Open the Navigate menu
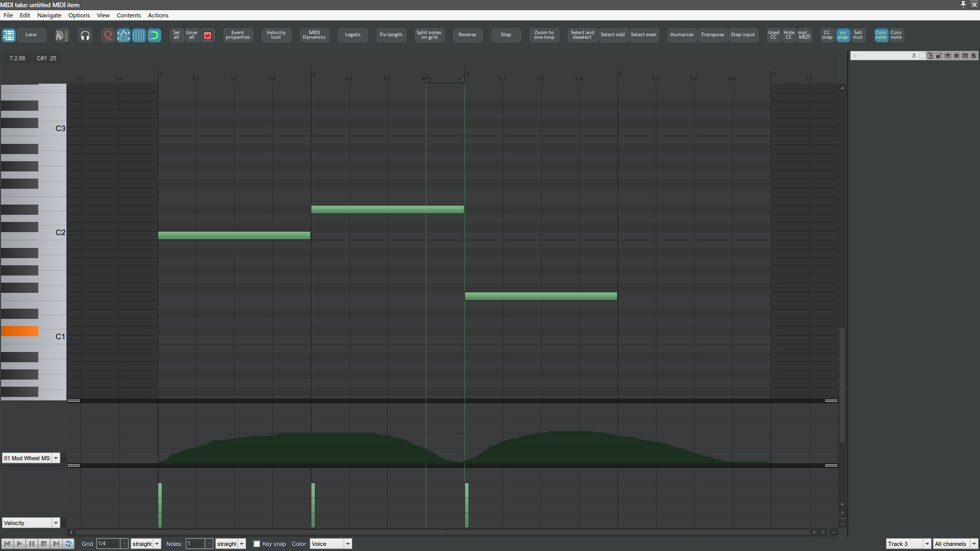This screenshot has width=980, height=551. [49, 15]
